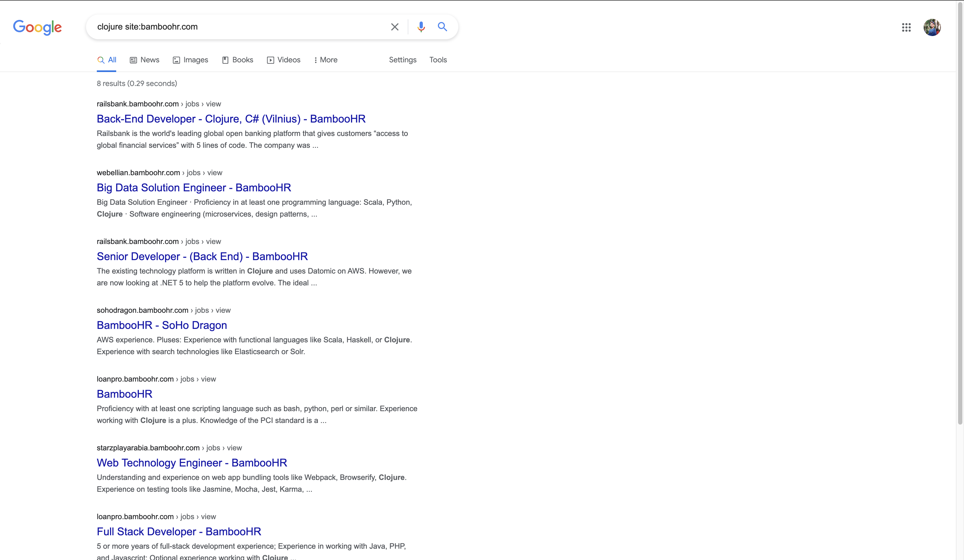Open the Settings menu
964x560 pixels.
click(x=402, y=60)
